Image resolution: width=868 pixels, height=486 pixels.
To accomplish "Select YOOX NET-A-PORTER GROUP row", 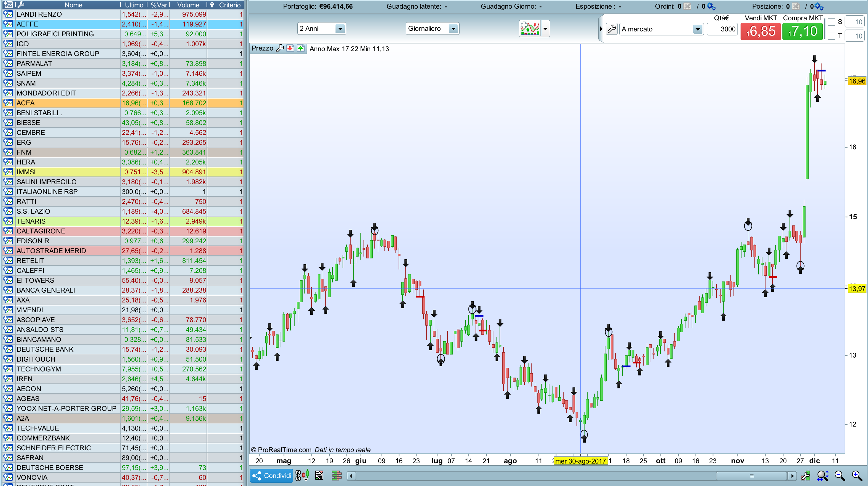I will tap(123, 408).
